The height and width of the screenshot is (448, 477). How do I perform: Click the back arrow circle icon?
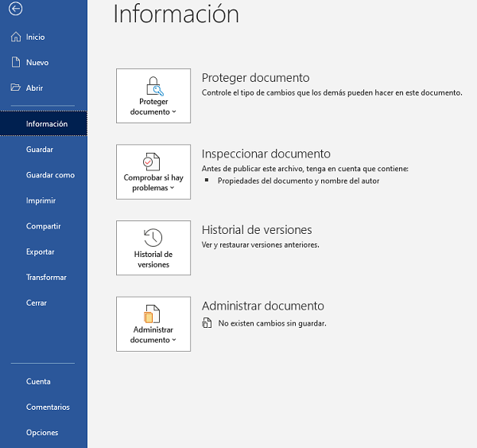pos(16,9)
